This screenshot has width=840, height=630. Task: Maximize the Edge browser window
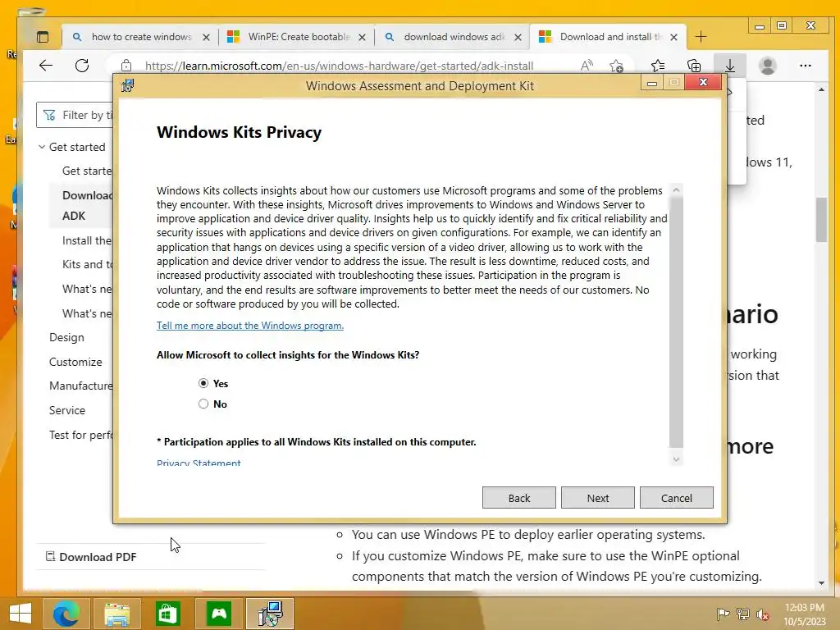point(782,25)
